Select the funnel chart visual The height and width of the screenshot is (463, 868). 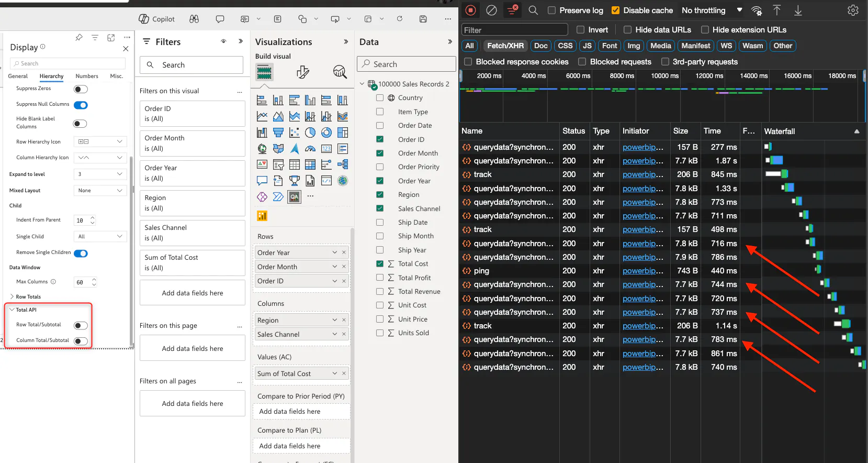[278, 133]
